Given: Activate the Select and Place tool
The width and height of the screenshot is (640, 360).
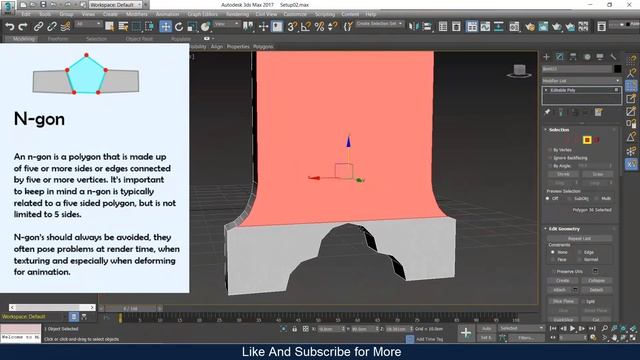Looking at the screenshot, I should coord(206,27).
